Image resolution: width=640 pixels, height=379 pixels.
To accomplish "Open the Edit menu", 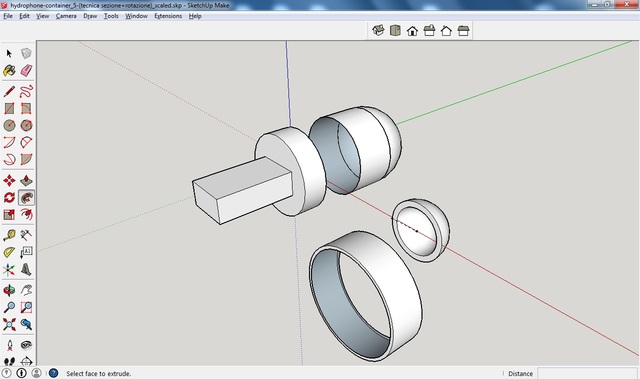I will tap(24, 16).
